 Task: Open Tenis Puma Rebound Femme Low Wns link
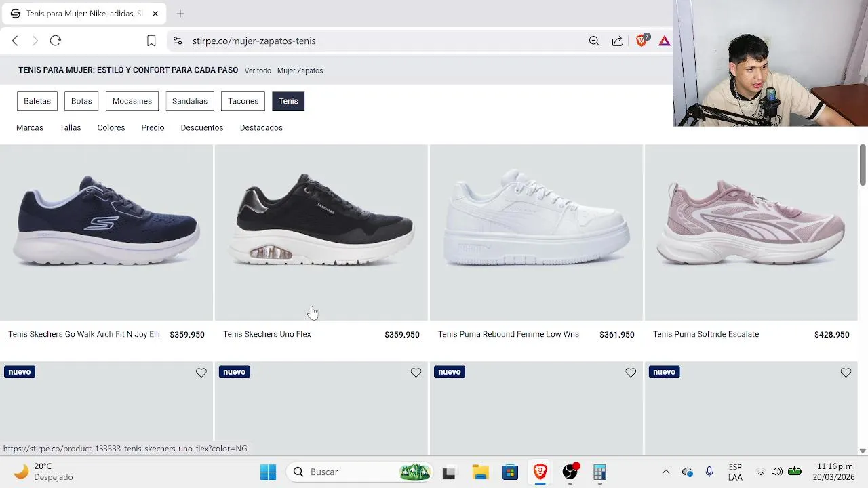tap(509, 334)
